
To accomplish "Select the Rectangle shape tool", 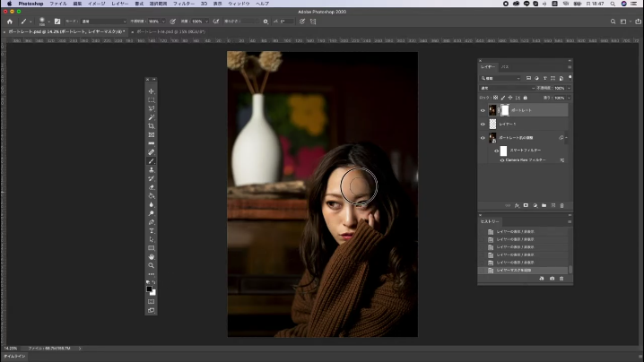I will [x=152, y=248].
